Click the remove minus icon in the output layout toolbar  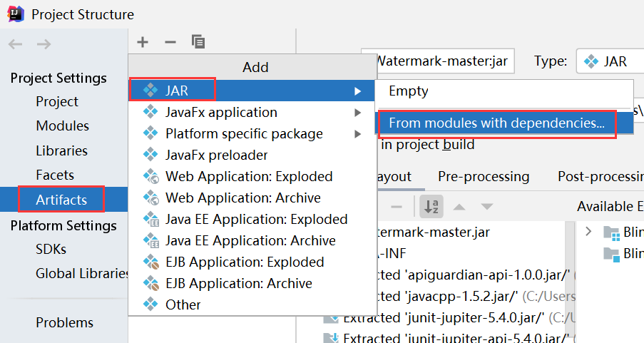click(x=397, y=207)
